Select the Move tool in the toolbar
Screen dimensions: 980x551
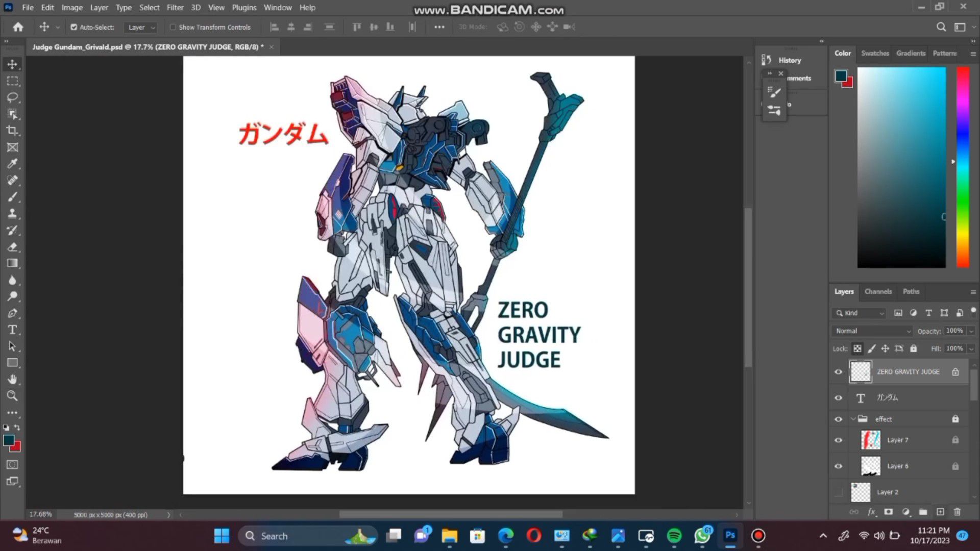coord(12,64)
